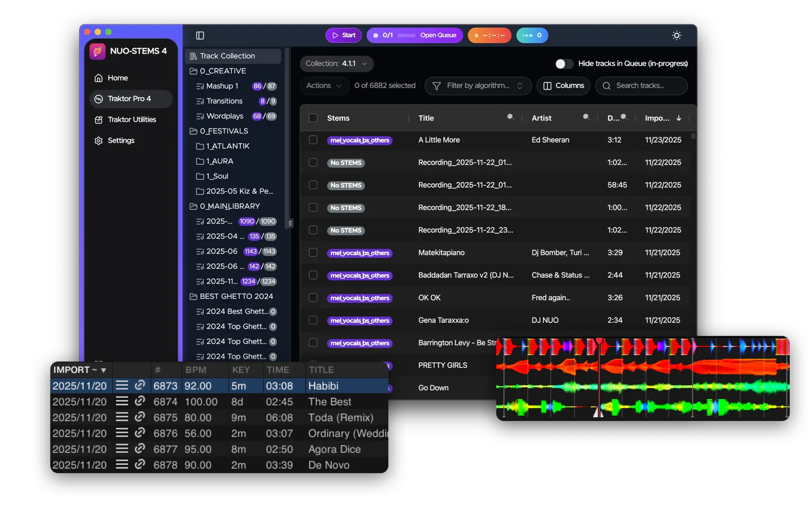The image size is (812, 522).
Task: Open the Columns configuration icon
Action: pos(547,86)
